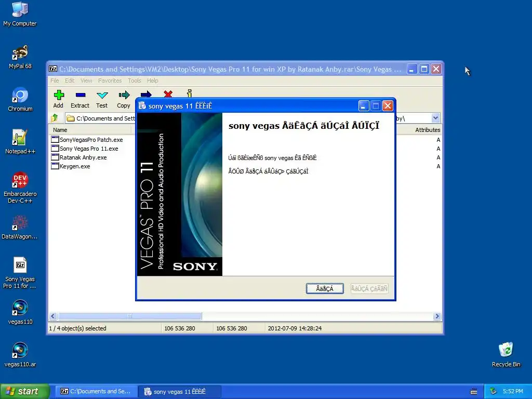
Task: Click the horizontal scrollbar thumb in 7-Zip
Action: coord(129,316)
